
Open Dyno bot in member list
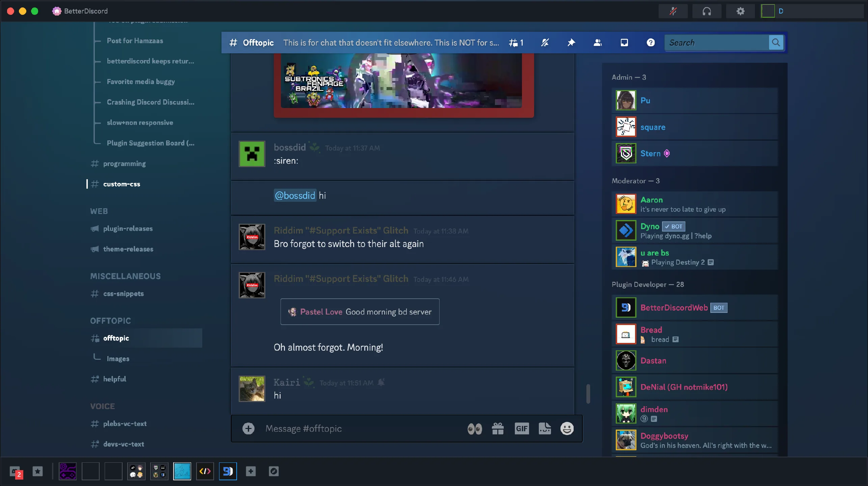[695, 231]
